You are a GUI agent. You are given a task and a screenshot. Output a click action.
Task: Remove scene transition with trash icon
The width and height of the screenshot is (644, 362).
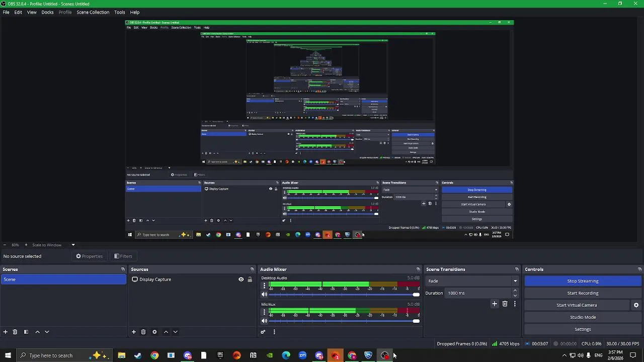coord(505,304)
